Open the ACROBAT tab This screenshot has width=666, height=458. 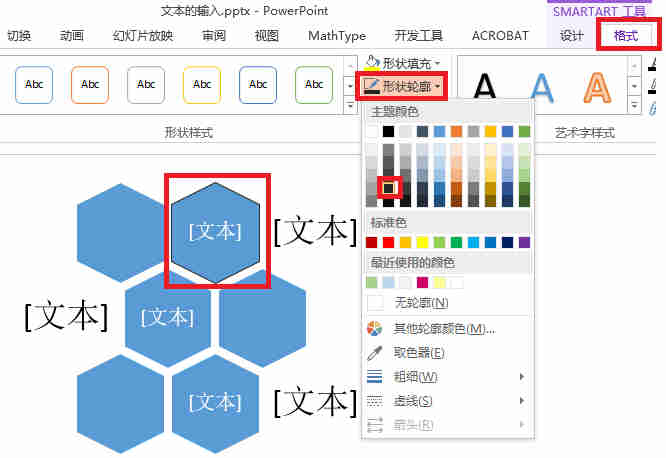point(500,36)
